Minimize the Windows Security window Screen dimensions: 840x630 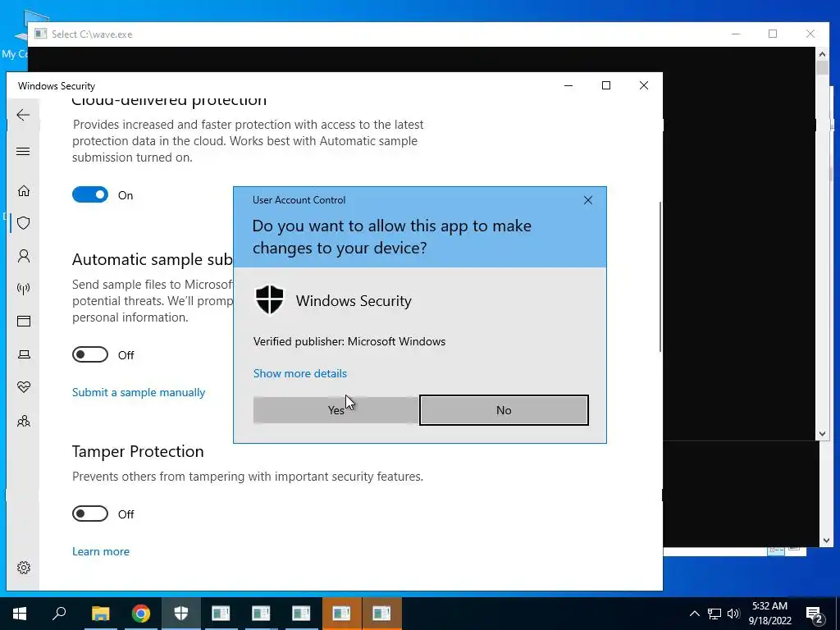click(x=568, y=85)
